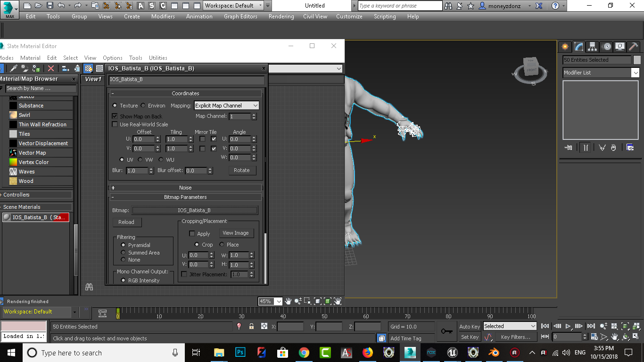Screen dimensions: 644x362
Task: Select the Environ radio button
Action: click(143, 106)
